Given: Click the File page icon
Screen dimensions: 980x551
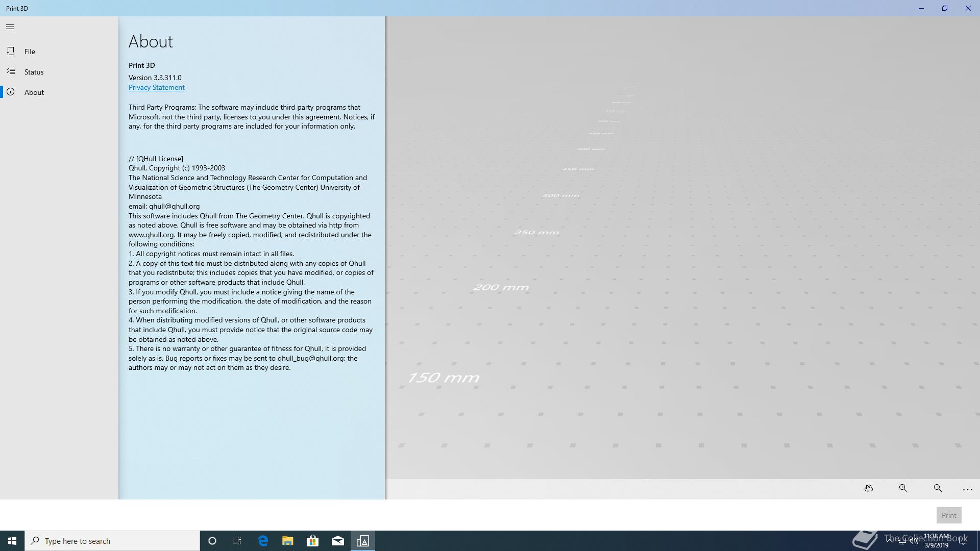Looking at the screenshot, I should (x=11, y=51).
